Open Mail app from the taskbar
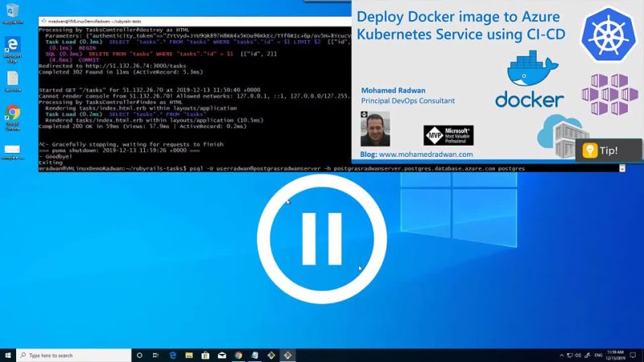The height and width of the screenshot is (362, 644). [x=222, y=355]
